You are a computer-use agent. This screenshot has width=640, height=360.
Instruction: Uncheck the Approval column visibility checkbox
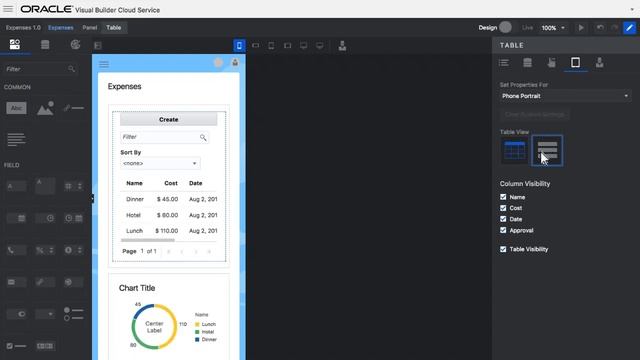coord(503,230)
